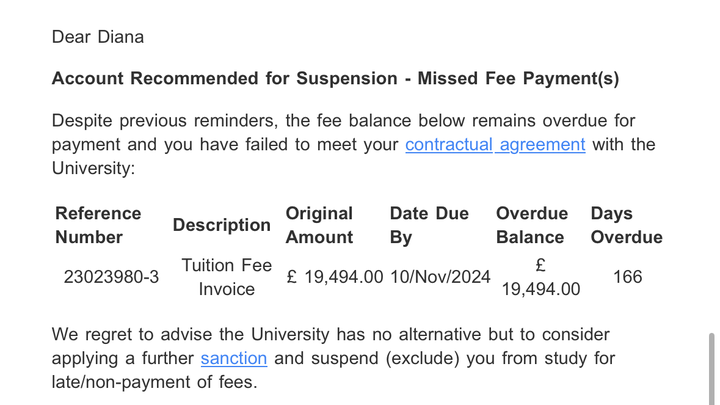Click the vertical scrollbar thumb
The height and width of the screenshot is (405, 720).
[x=712, y=369]
